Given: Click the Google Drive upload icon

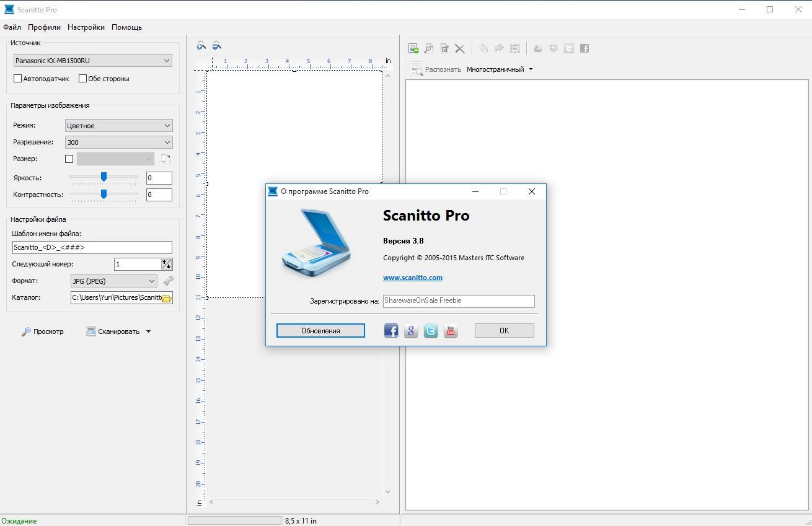Looking at the screenshot, I should click(x=538, y=48).
